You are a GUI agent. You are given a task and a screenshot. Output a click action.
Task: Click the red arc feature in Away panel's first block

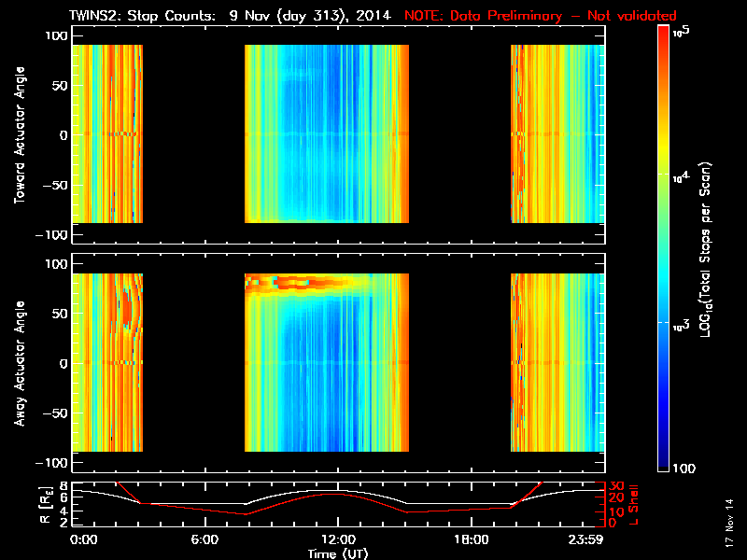[127, 307]
